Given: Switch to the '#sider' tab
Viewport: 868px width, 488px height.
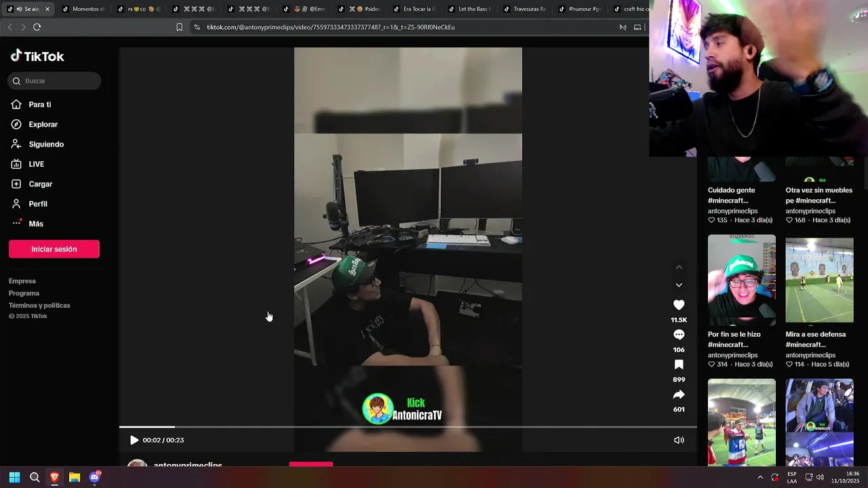Looking at the screenshot, I should (x=359, y=9).
